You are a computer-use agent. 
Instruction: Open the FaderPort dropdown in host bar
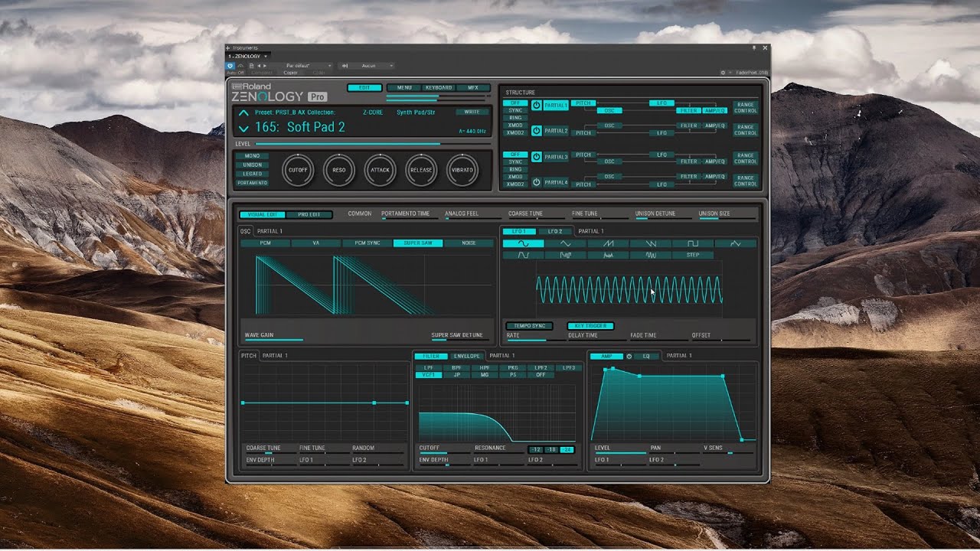(749, 73)
